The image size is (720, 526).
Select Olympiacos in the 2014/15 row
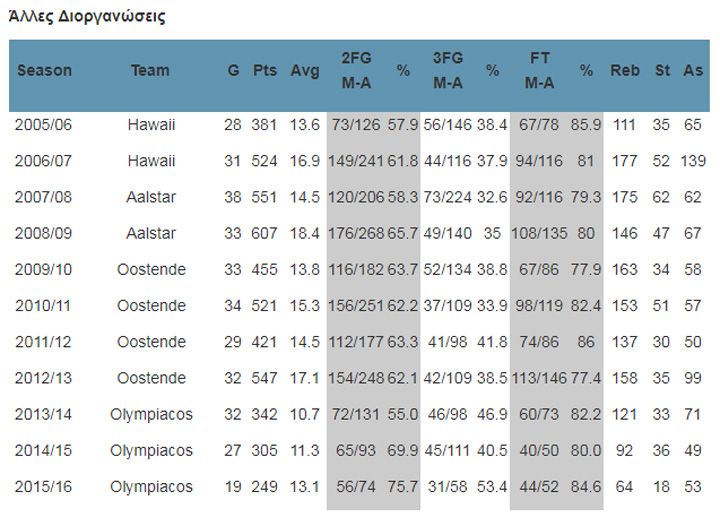[x=151, y=451]
